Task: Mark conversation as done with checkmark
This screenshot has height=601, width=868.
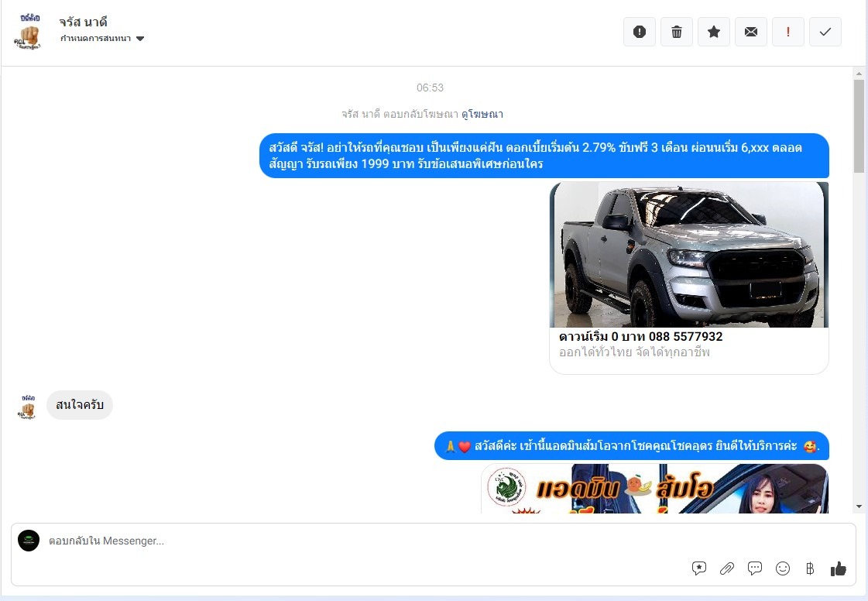Action: [825, 32]
